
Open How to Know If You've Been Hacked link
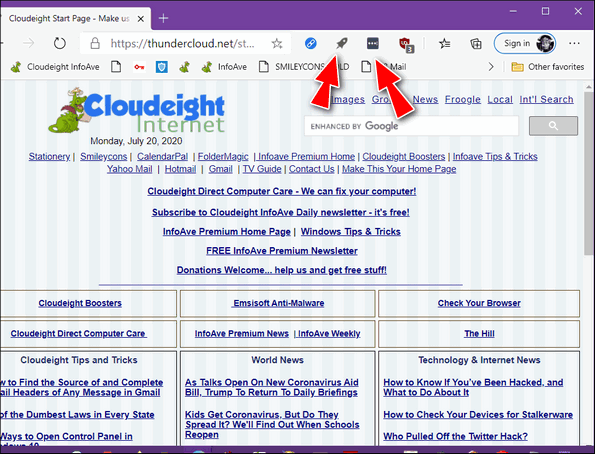pyautogui.click(x=473, y=388)
